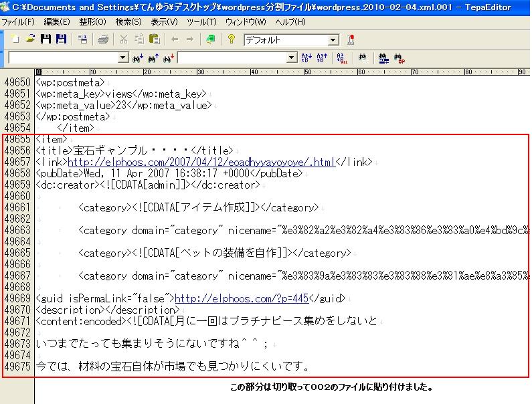Open the デフォルト mode dropdown
532x404 pixels.
click(x=333, y=40)
